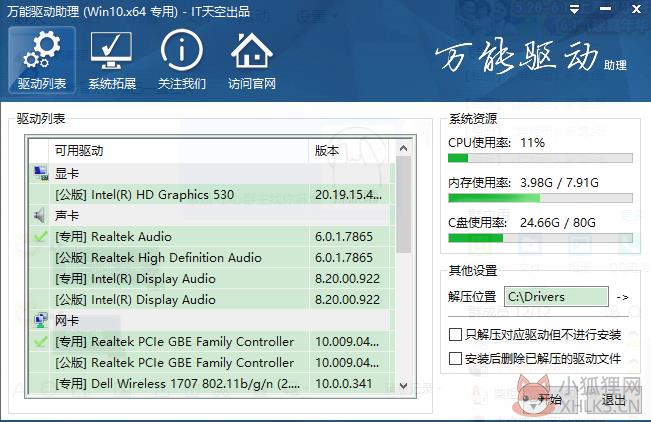
Task: Select [公版] Intel(R) Display Audio row
Action: [212, 299]
